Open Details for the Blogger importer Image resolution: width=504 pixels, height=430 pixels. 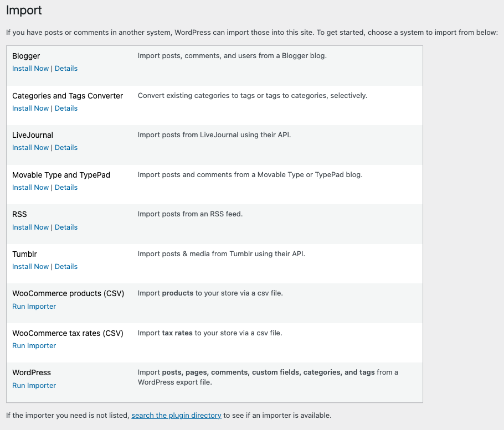66,69
